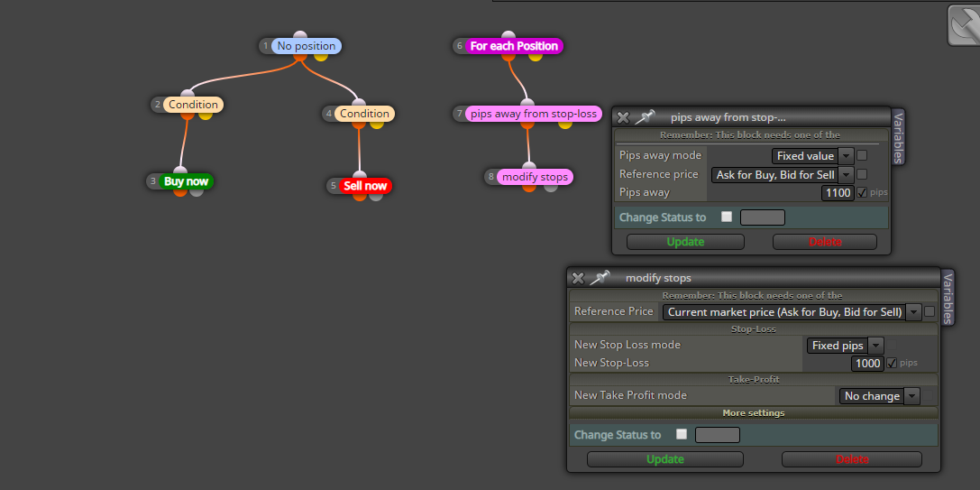Click gray output connector under modify stops block
This screenshot has height=490, width=980.
[551, 187]
